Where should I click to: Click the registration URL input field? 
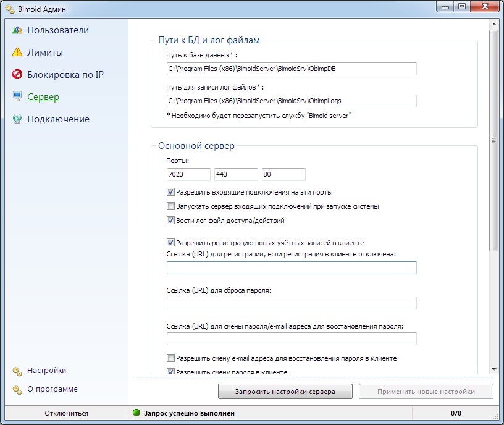tap(292, 268)
